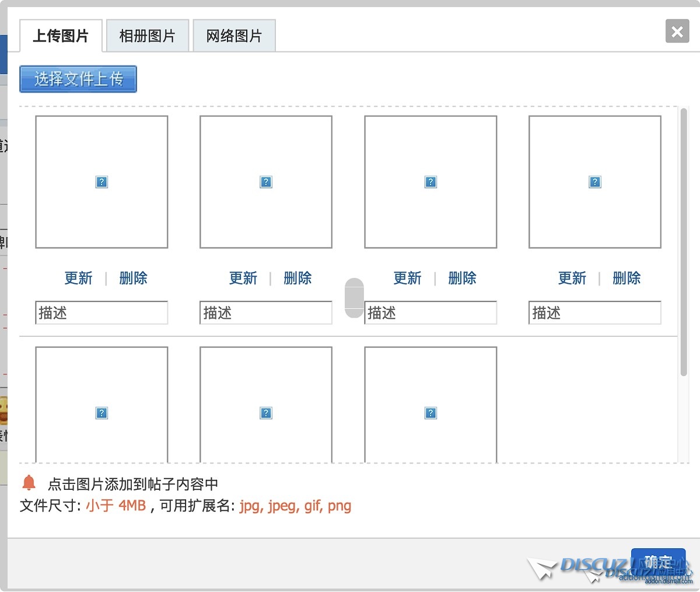The width and height of the screenshot is (700, 592).
Task: Select the first image thumbnail in top row
Action: click(101, 182)
